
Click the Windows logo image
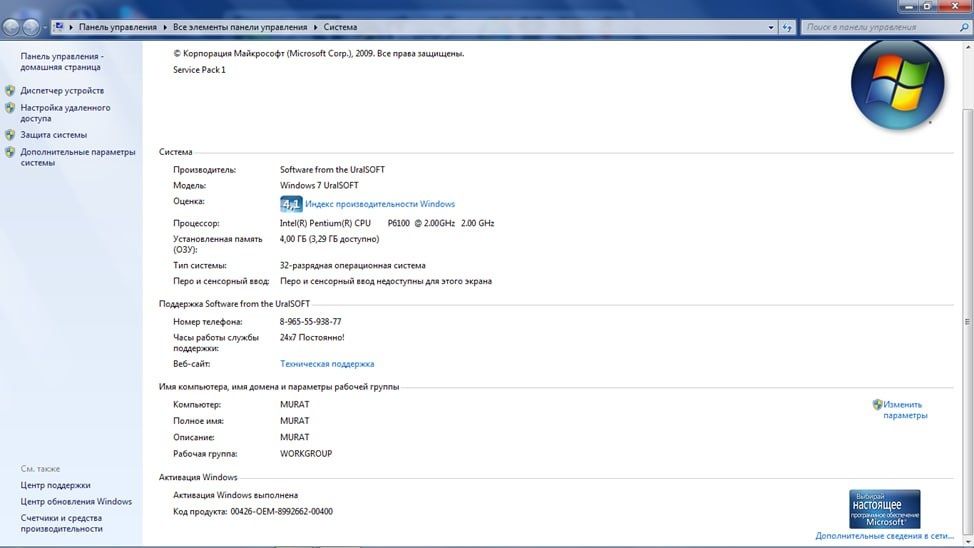(898, 83)
